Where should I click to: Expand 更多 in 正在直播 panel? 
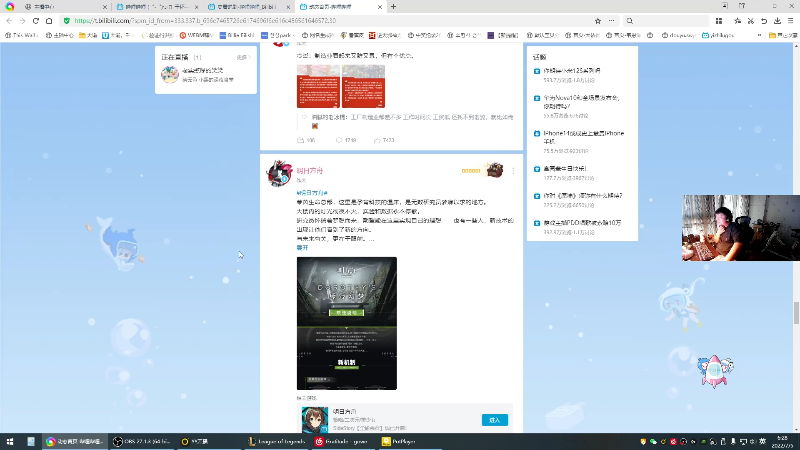(243, 57)
